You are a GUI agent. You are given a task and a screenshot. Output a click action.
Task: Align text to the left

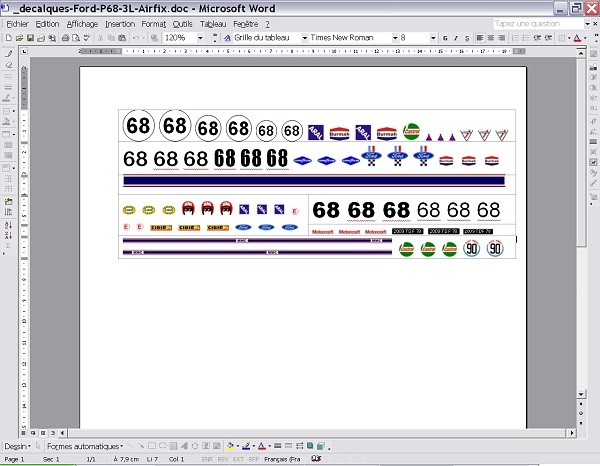480,38
